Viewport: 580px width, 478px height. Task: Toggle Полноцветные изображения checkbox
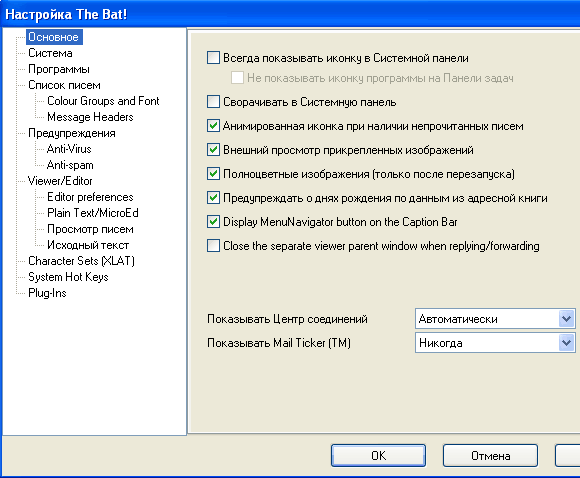pos(213,174)
